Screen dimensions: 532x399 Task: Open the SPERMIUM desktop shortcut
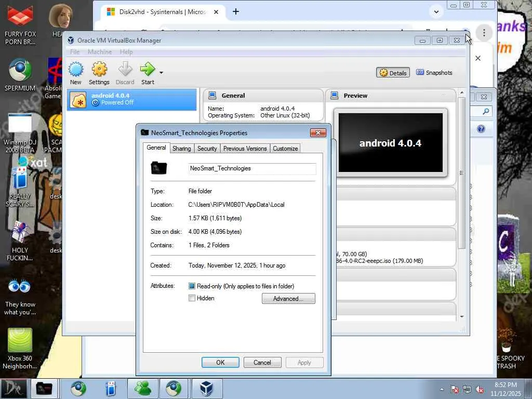tap(20, 75)
